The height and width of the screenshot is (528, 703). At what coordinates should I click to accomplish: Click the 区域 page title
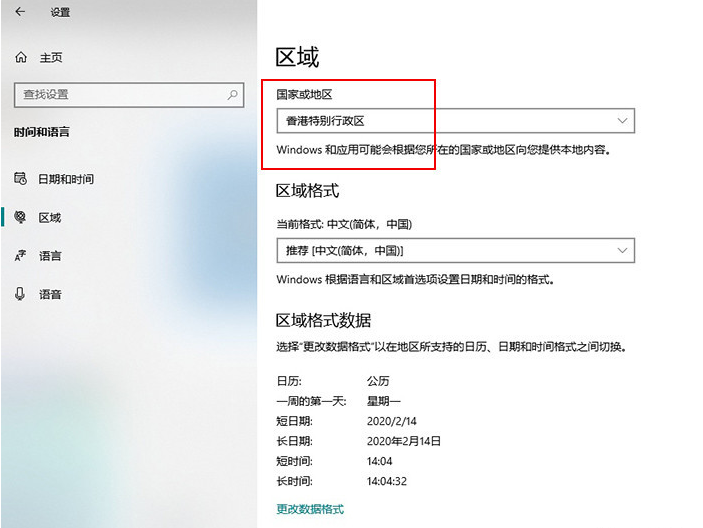click(x=297, y=57)
